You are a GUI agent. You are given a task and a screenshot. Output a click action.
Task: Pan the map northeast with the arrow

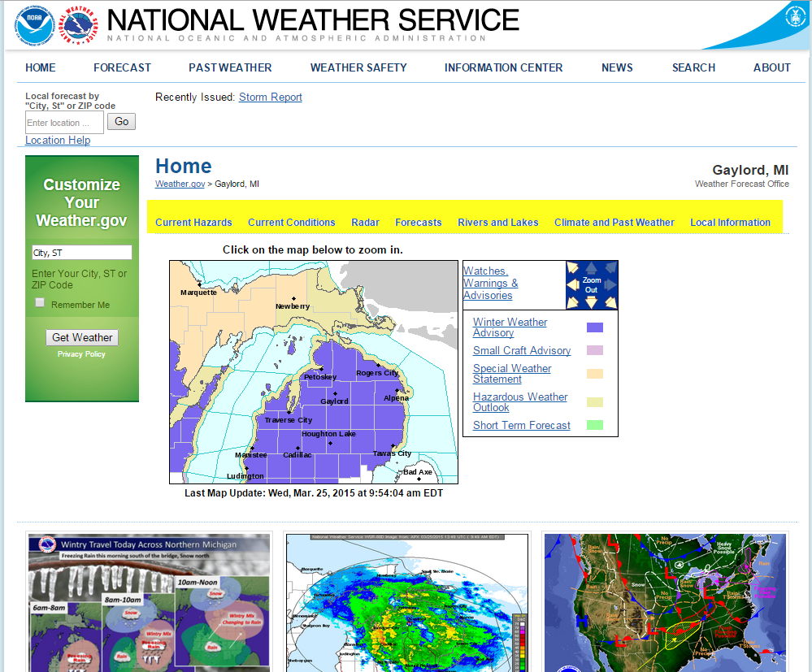(611, 267)
